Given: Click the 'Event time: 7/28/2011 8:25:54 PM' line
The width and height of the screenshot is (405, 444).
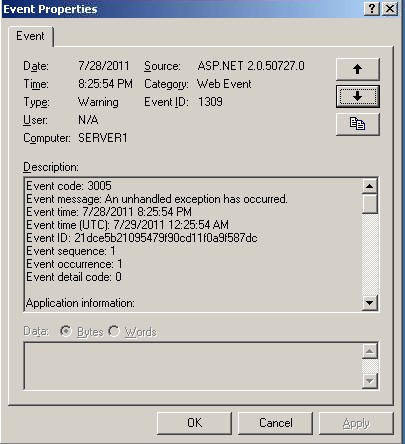Looking at the screenshot, I should pos(109,212).
